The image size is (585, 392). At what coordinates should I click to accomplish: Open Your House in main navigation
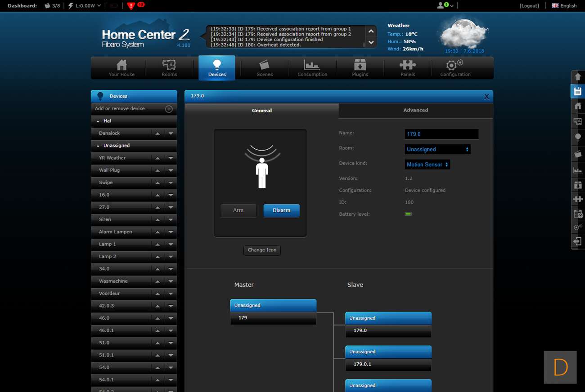[x=121, y=68]
